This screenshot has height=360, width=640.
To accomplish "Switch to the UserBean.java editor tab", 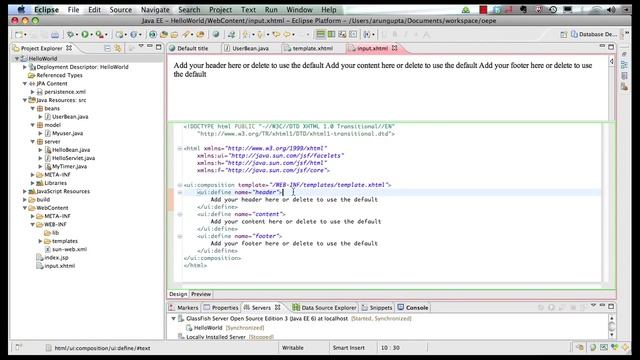I will [250, 48].
